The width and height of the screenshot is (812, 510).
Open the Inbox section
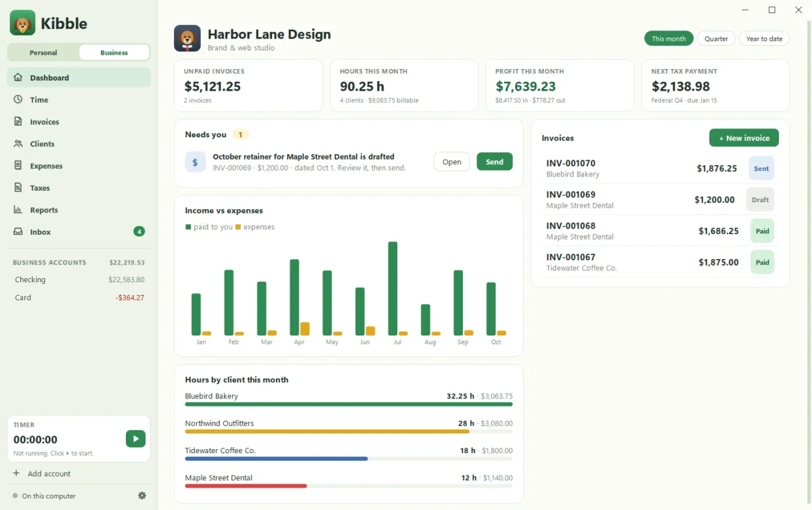pyautogui.click(x=78, y=231)
